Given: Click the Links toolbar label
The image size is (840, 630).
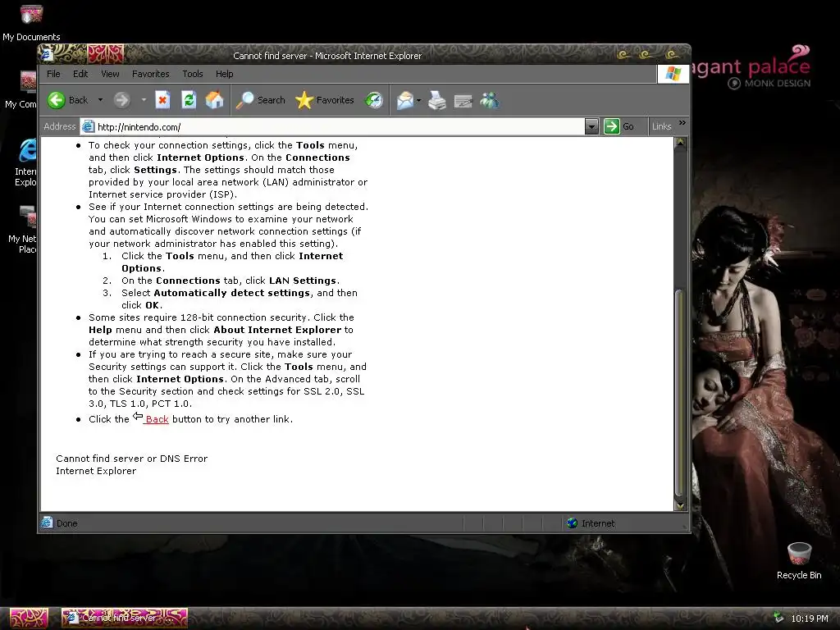Looking at the screenshot, I should 662,126.
